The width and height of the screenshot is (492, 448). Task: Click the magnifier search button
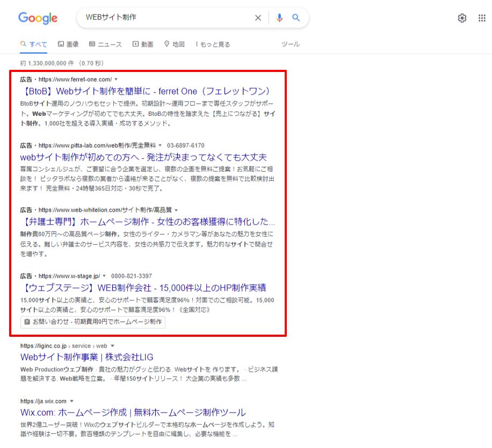[295, 18]
